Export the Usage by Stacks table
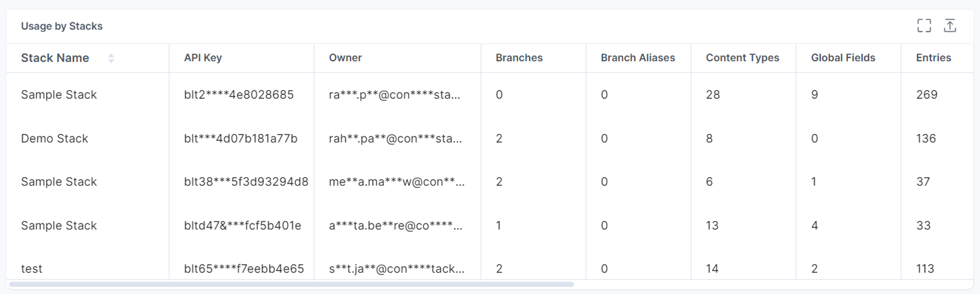Screen dimensions: 980x294 (950, 26)
